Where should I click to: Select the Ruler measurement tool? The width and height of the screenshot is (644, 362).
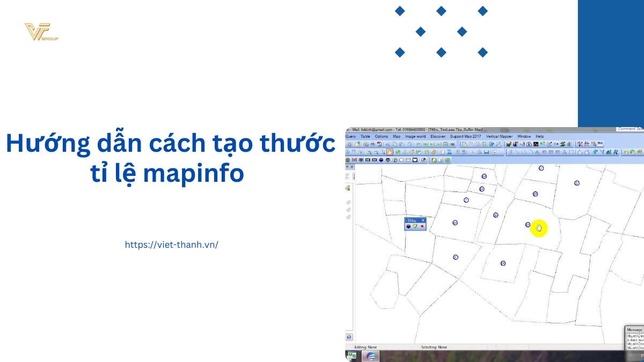coord(434,152)
